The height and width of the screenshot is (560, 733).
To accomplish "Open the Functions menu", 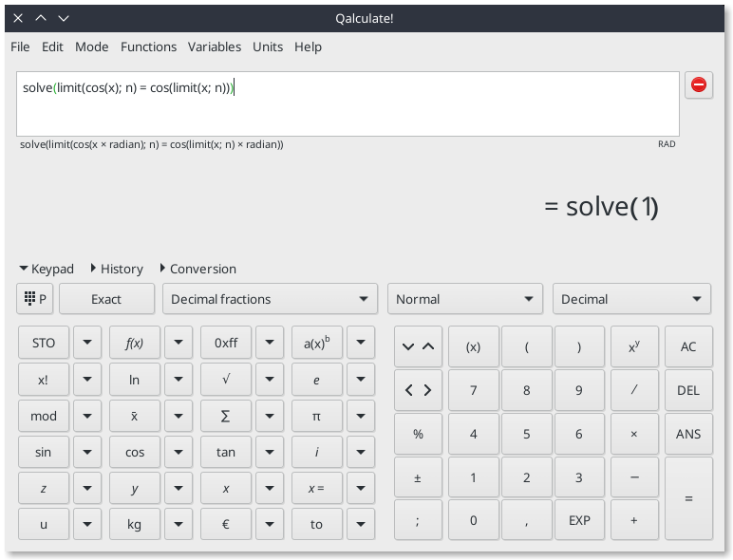I will click(149, 47).
